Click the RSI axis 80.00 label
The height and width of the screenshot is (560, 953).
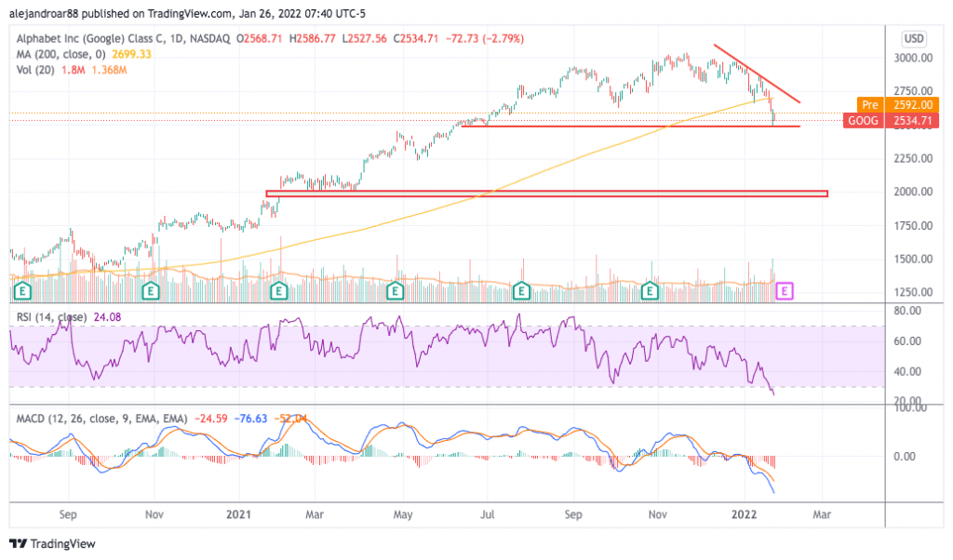(x=907, y=311)
